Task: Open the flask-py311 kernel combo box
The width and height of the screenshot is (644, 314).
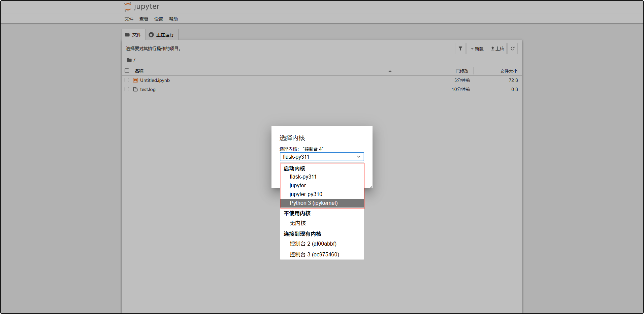Action: click(x=322, y=157)
